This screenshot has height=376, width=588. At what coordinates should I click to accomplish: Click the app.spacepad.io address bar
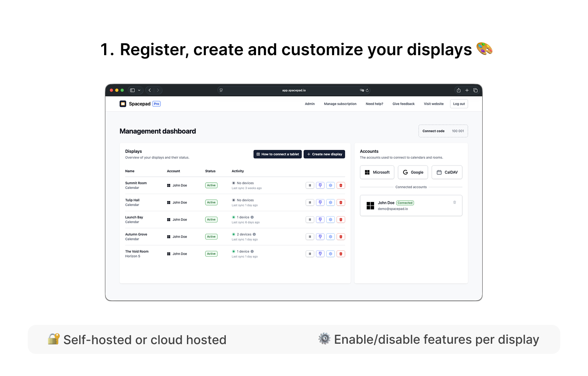(294, 90)
